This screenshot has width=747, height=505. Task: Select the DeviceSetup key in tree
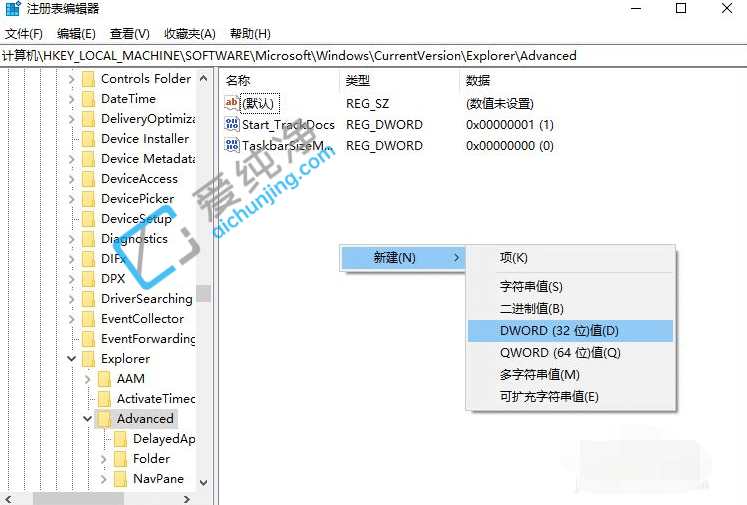coord(136,219)
